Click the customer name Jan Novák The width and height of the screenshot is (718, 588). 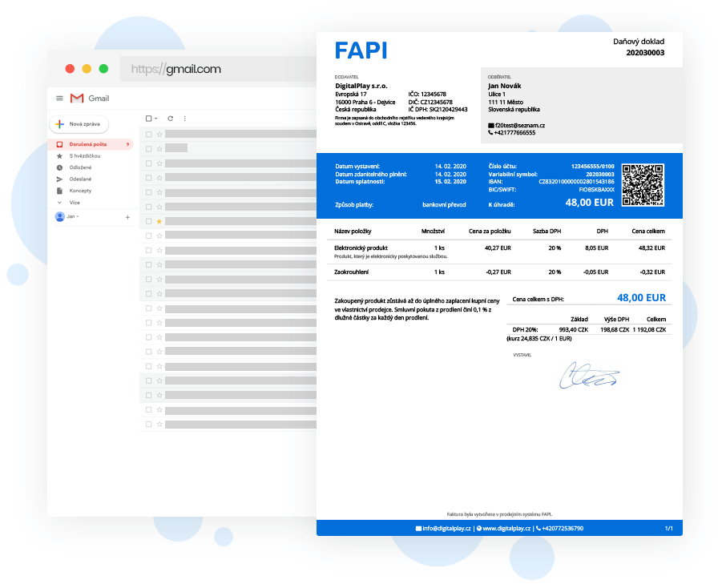tap(505, 86)
